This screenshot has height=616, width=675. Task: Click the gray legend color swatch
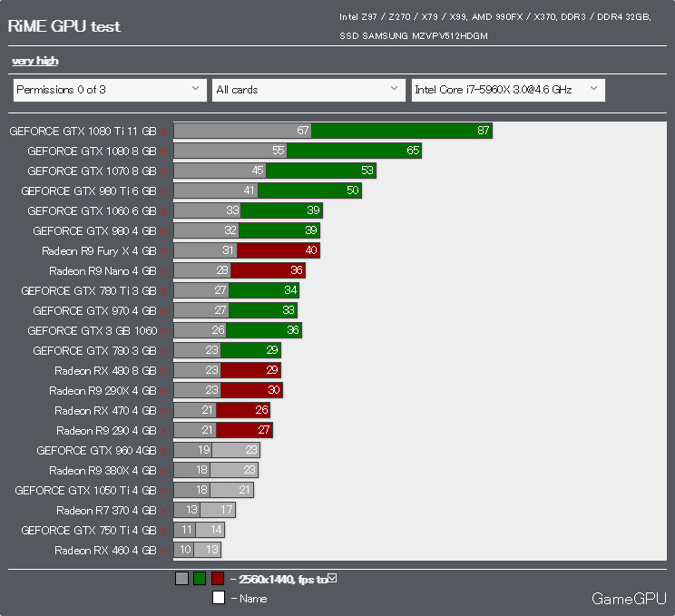(181, 579)
